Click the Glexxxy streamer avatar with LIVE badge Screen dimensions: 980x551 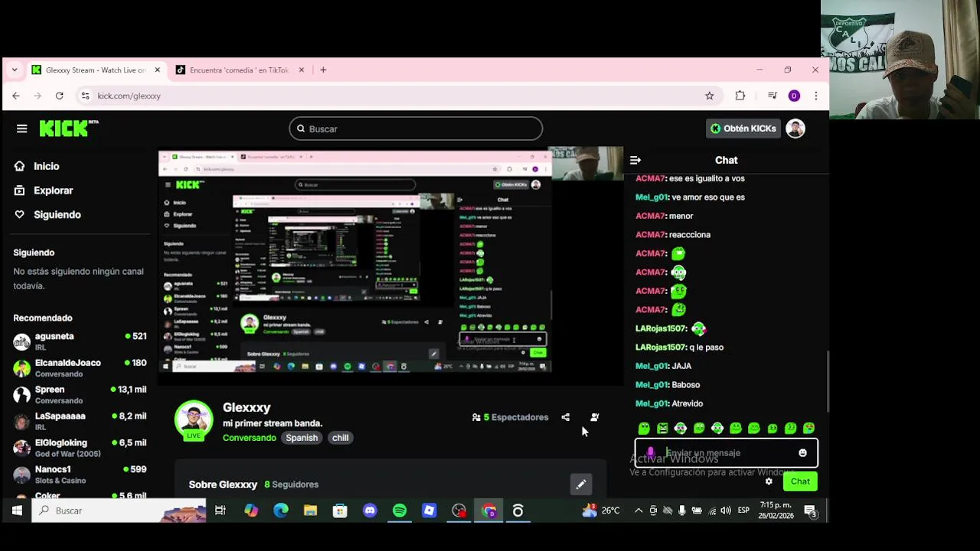coord(193,420)
